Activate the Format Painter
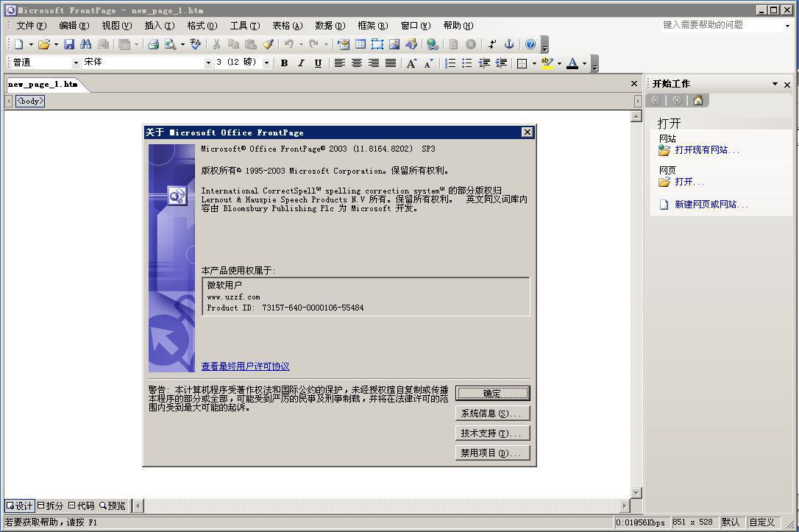 [x=266, y=44]
